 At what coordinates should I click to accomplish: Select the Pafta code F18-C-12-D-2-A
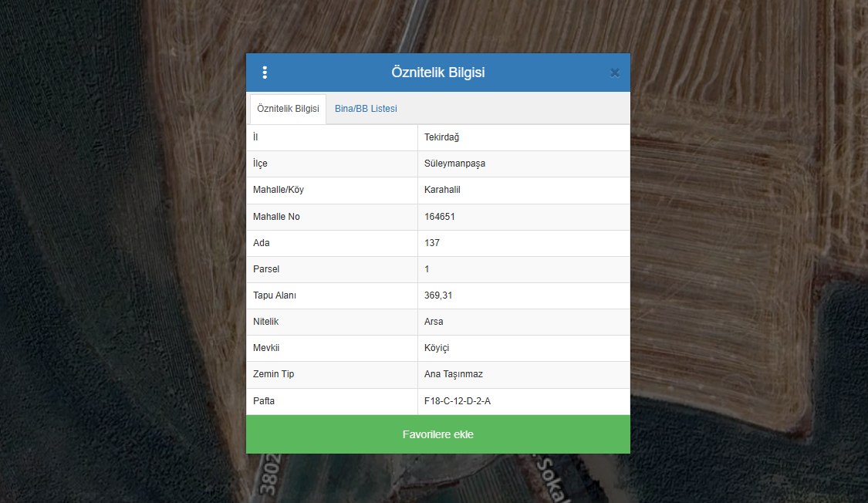pos(457,401)
